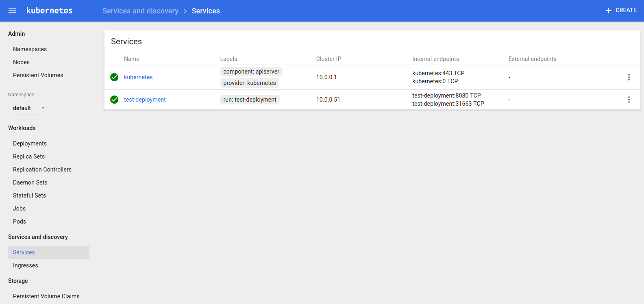Open Persistent Volumes in sidebar
The height and width of the screenshot is (304, 644).
(38, 75)
